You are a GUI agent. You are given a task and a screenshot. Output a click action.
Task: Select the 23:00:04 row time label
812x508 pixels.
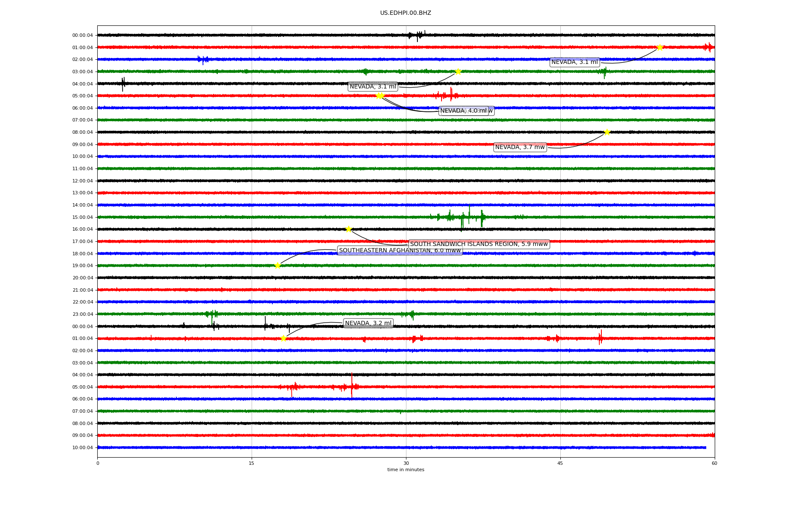point(82,315)
